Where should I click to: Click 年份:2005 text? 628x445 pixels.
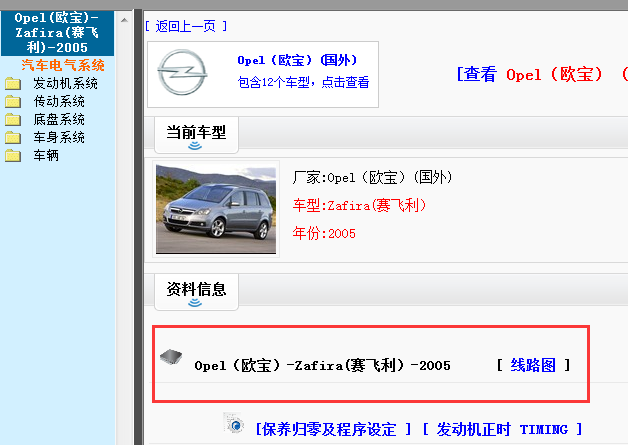(x=324, y=233)
